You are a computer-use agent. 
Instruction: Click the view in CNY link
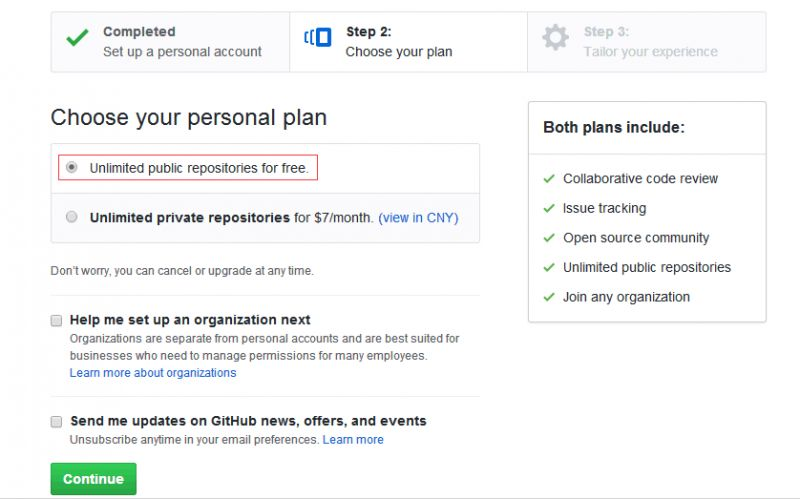(418, 218)
